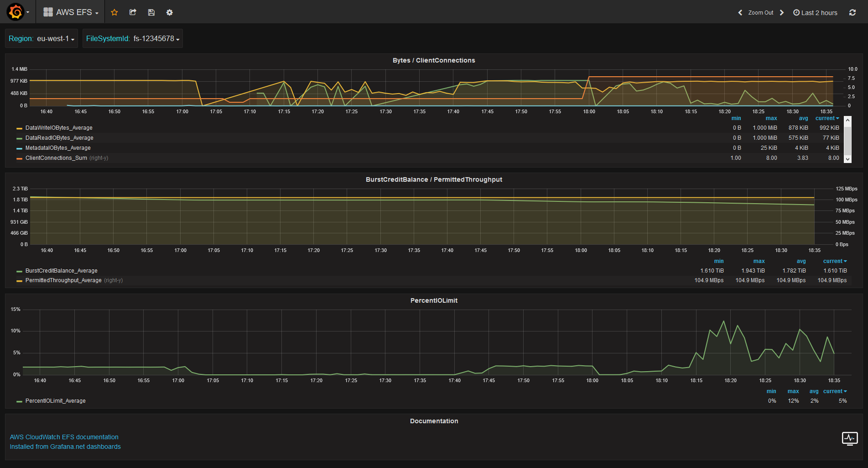Refresh the dashboard
The width and height of the screenshot is (868, 468).
852,13
